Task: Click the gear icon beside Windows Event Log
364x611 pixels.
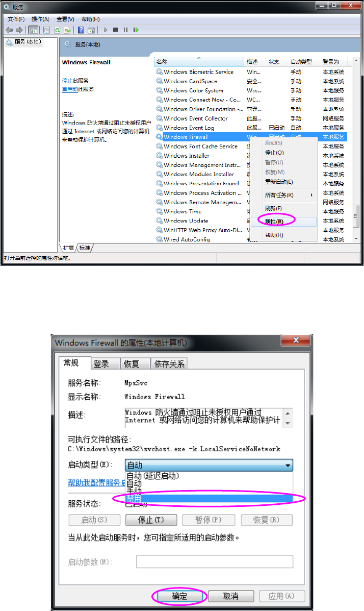Action: (x=159, y=128)
